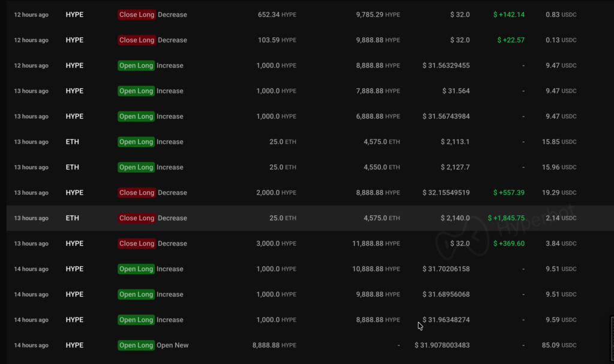This screenshot has width=614, height=364.
Task: Click Close Long badge in $+22.57 row
Action: click(x=137, y=40)
